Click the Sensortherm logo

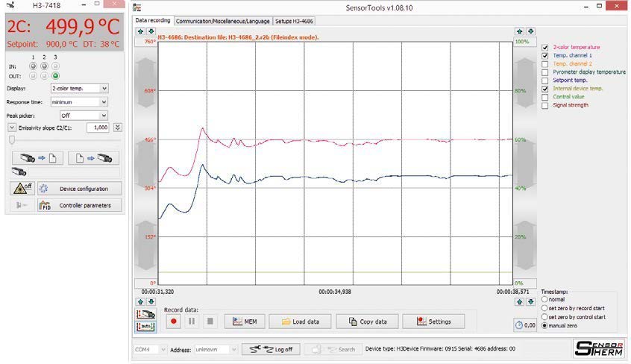pos(599,348)
